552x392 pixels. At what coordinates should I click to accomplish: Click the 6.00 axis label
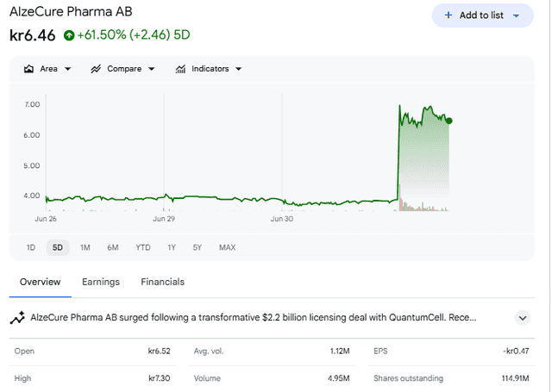(32, 135)
